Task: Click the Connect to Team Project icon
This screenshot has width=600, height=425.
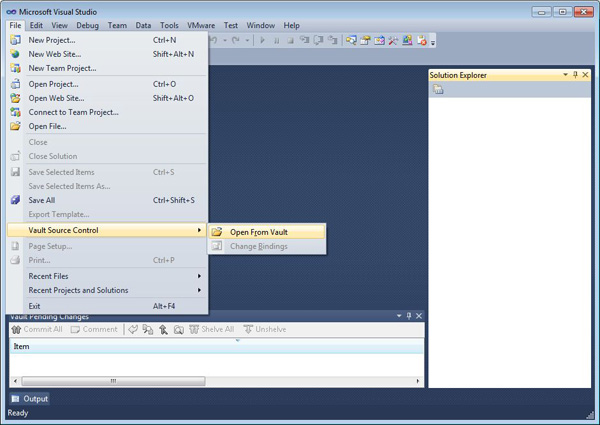Action: click(x=16, y=112)
